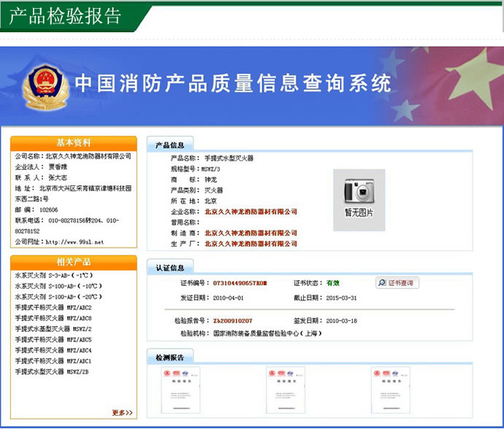Click the 企业名称 company link

click(x=251, y=212)
